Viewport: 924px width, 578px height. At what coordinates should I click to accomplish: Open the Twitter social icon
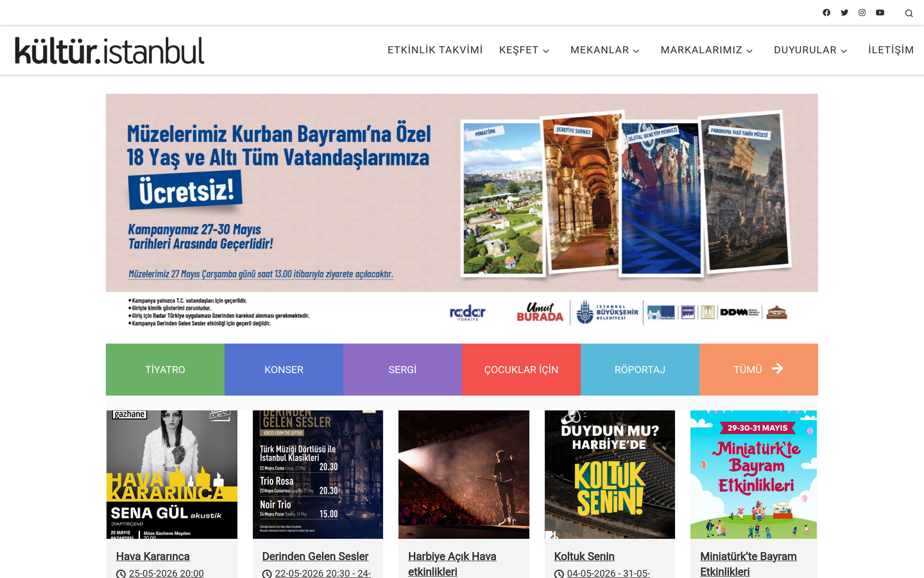[x=844, y=13]
